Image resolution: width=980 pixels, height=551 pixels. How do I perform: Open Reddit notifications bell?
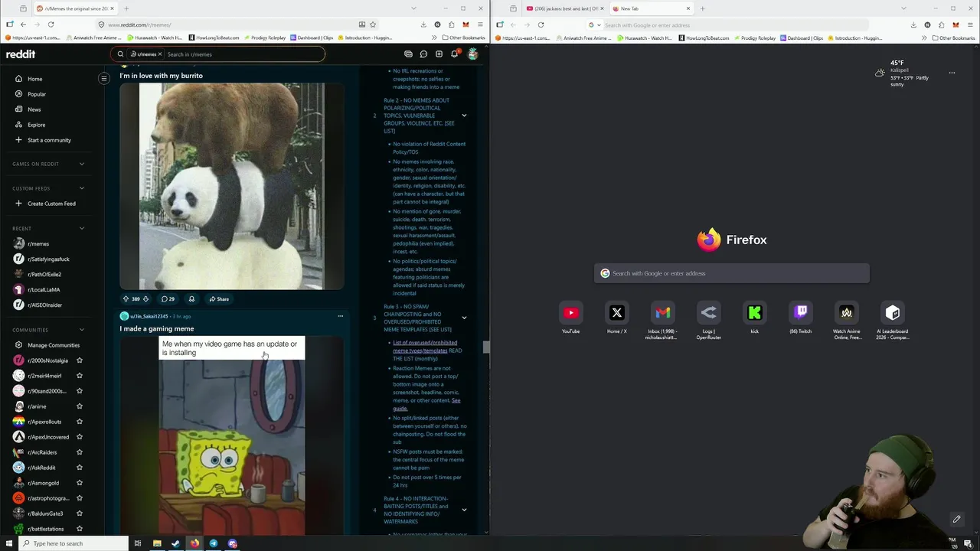454,54
